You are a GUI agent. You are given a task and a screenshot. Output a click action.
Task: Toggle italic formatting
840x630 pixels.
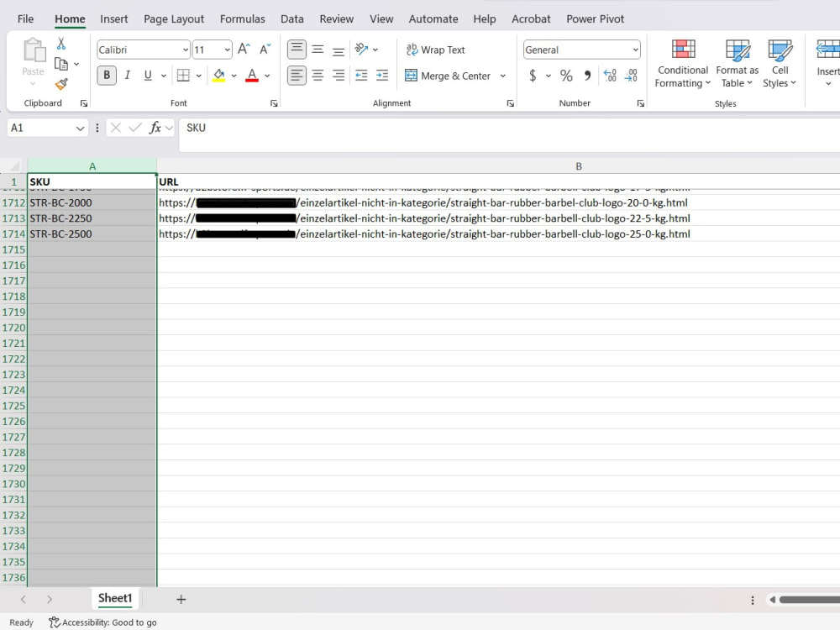click(x=126, y=76)
